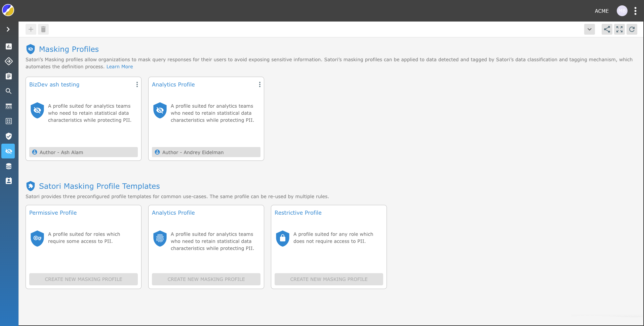
Task: Open the clipboard icon in sidebar
Action: click(9, 76)
